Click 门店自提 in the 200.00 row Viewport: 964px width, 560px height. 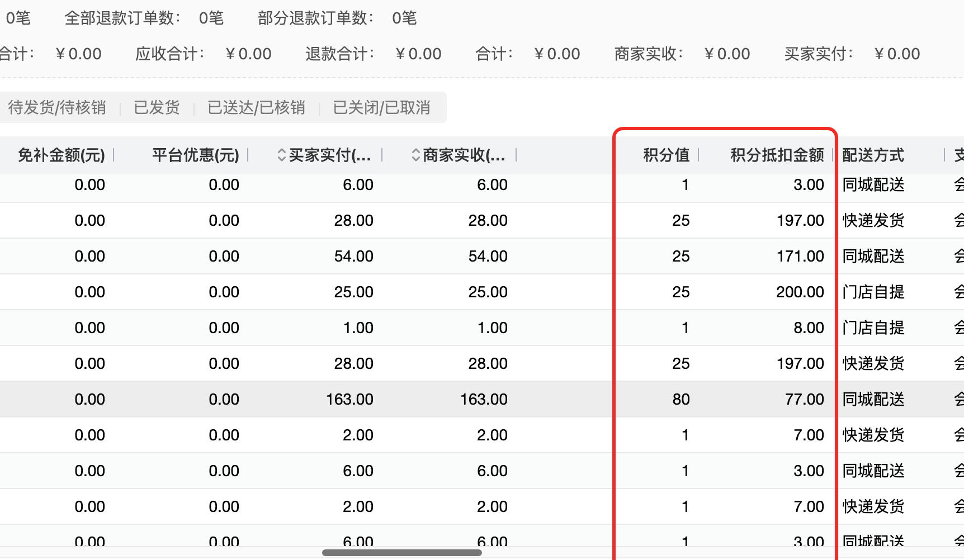[873, 292]
